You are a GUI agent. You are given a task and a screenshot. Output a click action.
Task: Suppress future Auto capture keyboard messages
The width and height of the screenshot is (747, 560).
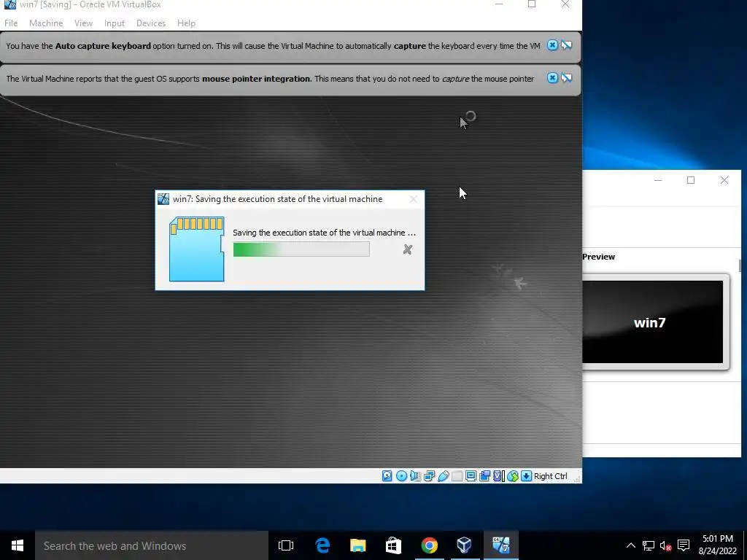tap(566, 45)
